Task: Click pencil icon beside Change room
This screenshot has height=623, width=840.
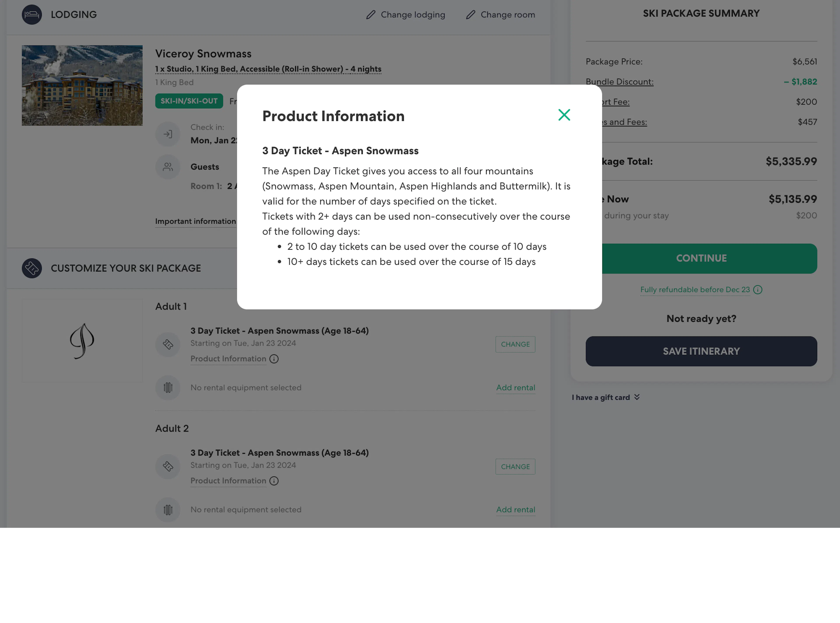Action: tap(470, 15)
